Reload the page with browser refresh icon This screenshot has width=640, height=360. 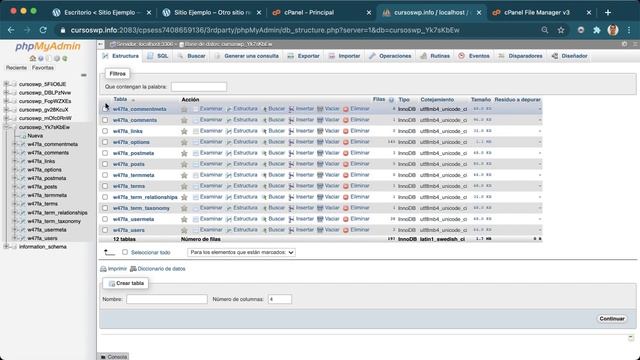43,30
